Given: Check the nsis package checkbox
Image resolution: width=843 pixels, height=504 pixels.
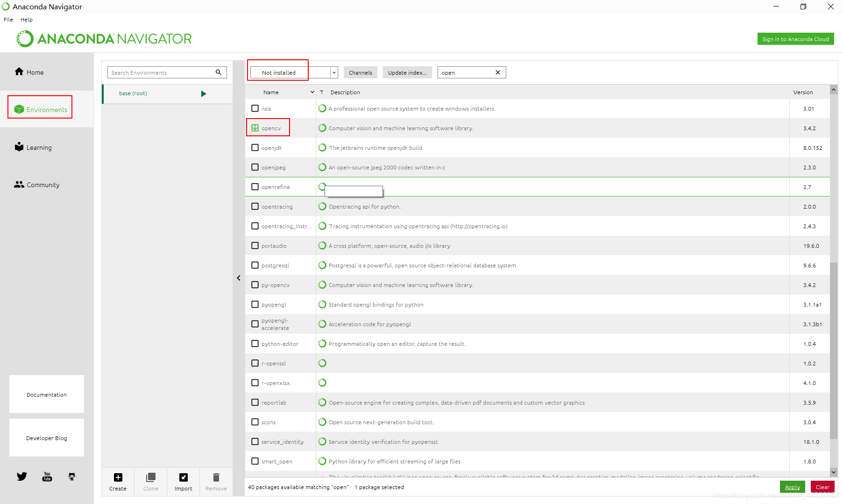Looking at the screenshot, I should (255, 108).
